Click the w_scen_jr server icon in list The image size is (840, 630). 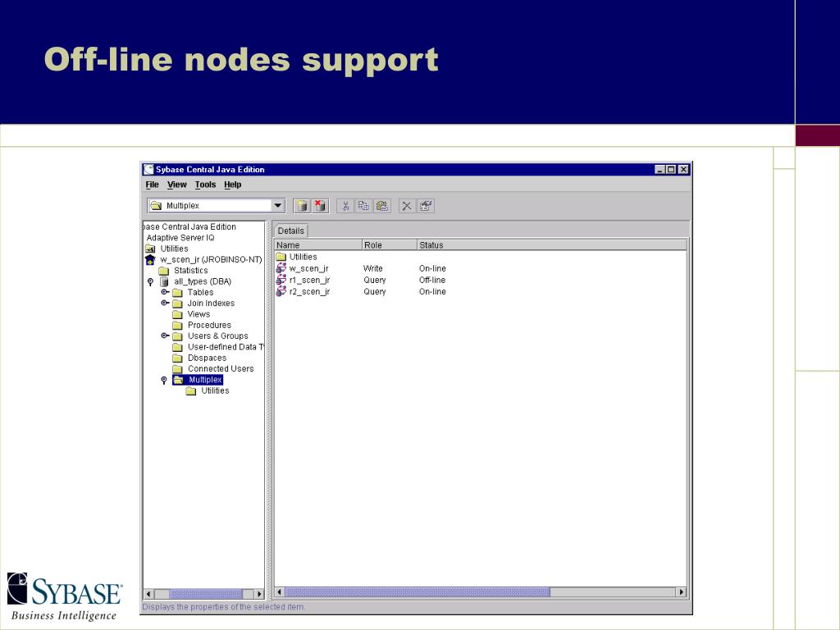[x=281, y=268]
